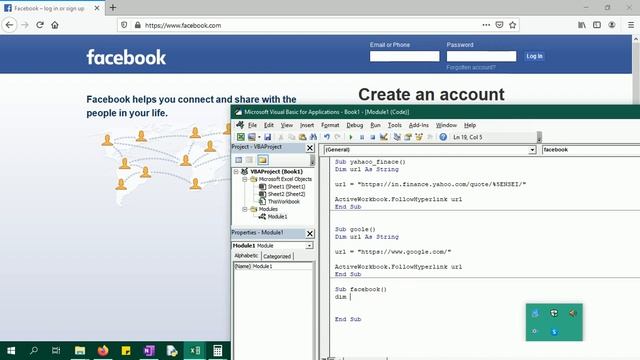Open Firefox Library icon
Viewport: 640px width, 360px height.
tap(582, 25)
